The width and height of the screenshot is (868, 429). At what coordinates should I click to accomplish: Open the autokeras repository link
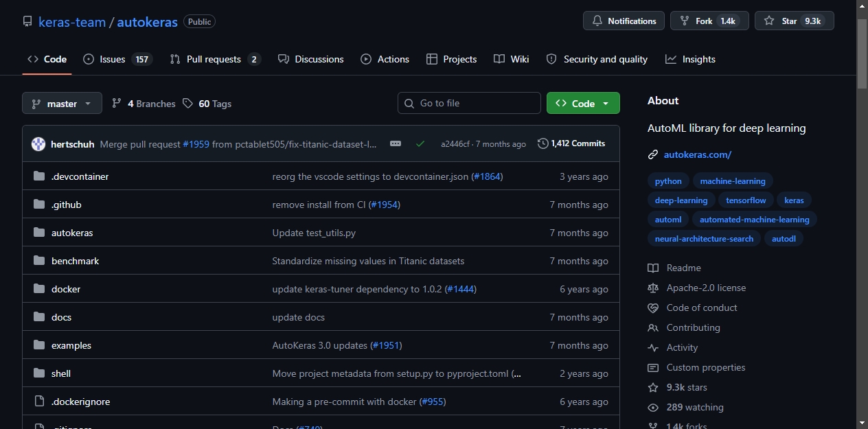147,22
